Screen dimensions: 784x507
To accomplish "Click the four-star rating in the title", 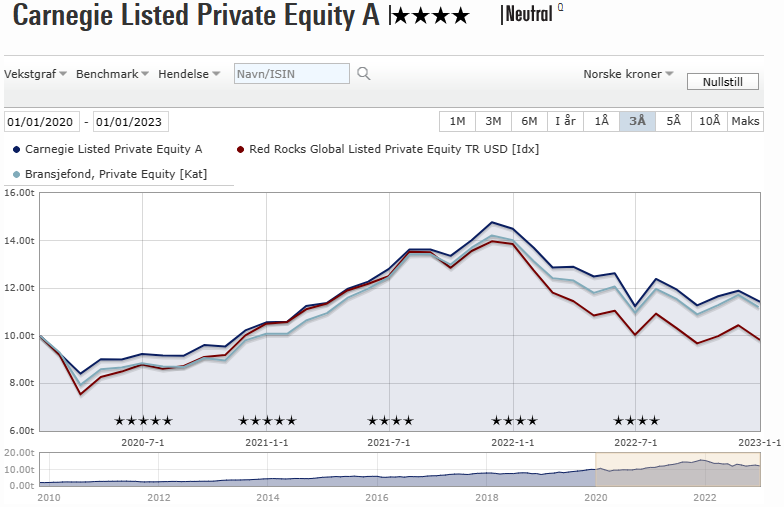I will pos(431,16).
